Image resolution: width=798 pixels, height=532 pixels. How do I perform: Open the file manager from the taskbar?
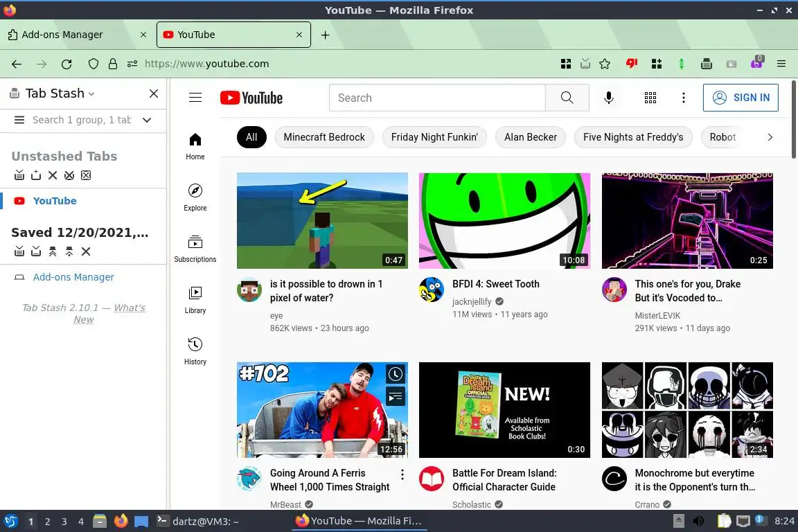tap(100, 522)
